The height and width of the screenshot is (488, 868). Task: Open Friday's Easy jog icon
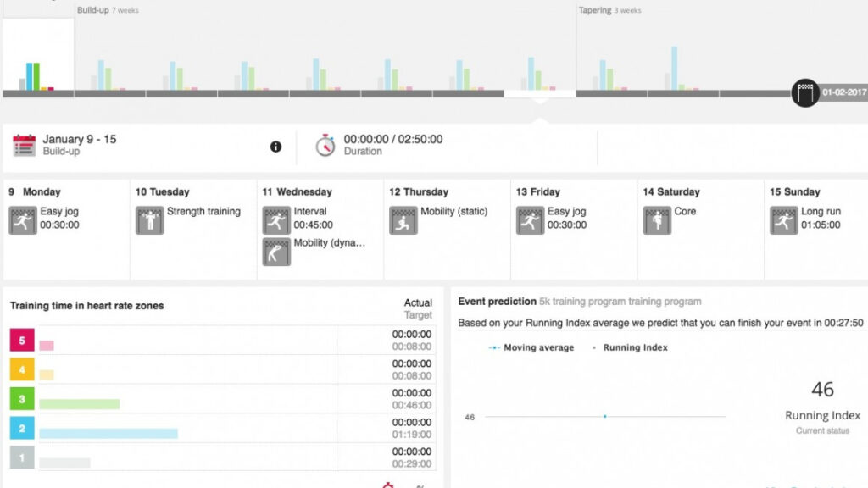(530, 220)
